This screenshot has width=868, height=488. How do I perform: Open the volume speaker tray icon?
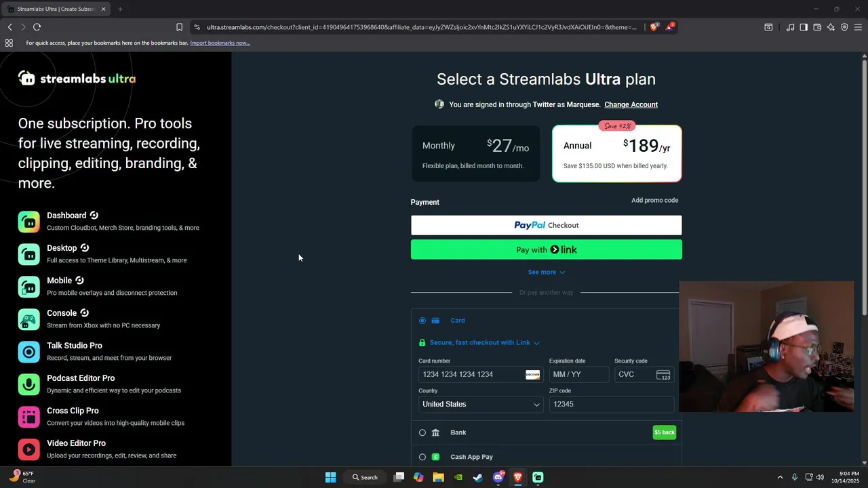point(820,477)
